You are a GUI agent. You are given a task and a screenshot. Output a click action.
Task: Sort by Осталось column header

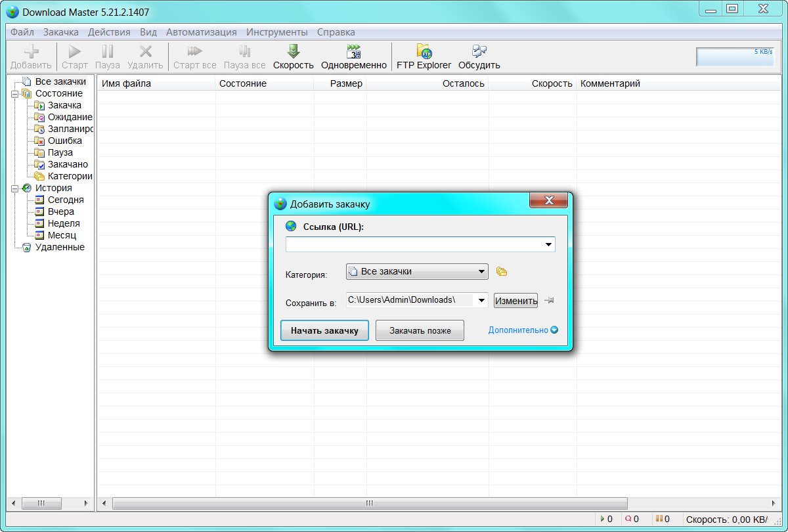[x=427, y=83]
